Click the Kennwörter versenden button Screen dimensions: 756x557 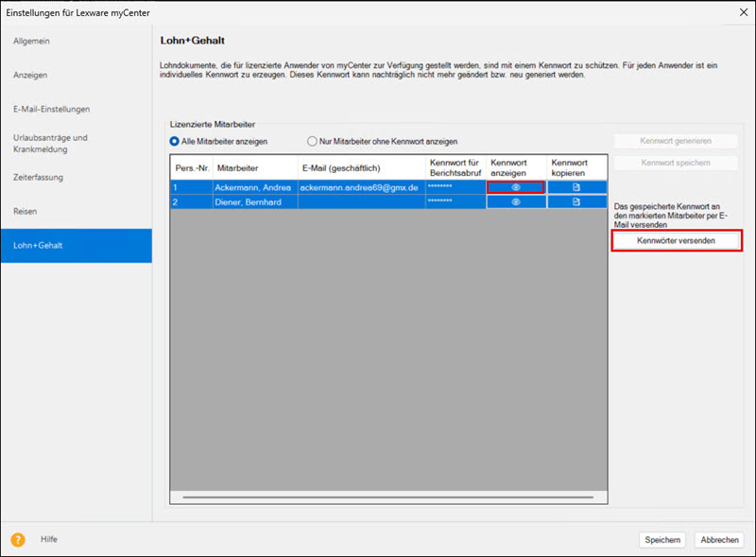point(676,240)
